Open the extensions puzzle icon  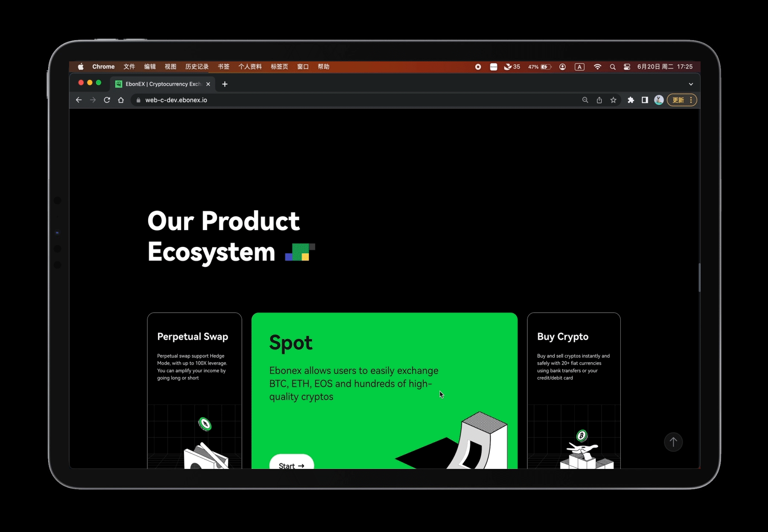click(631, 100)
